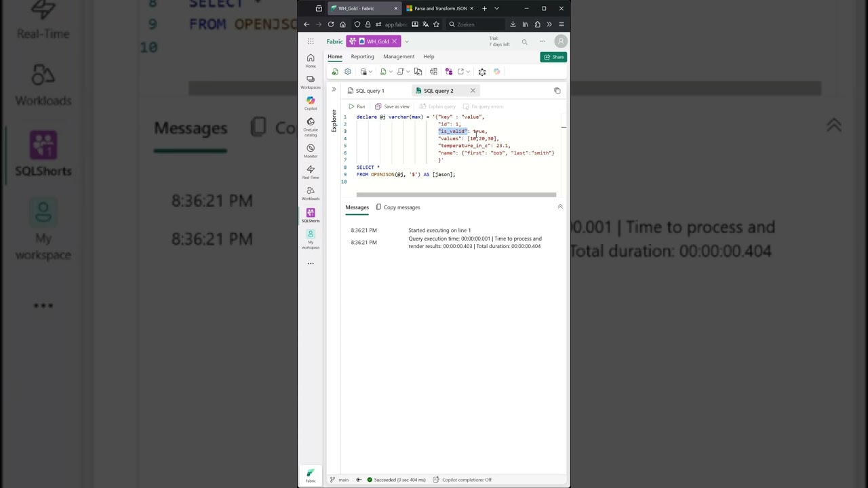Click the clone table toolbar icon

coord(418,72)
